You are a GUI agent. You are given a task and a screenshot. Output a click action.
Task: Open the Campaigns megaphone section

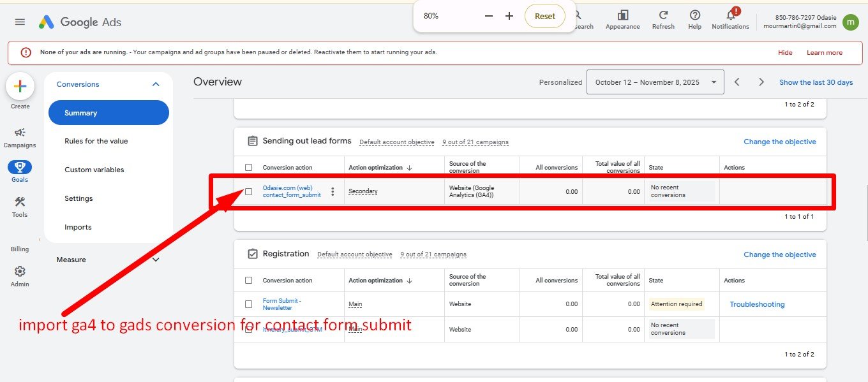(20, 132)
